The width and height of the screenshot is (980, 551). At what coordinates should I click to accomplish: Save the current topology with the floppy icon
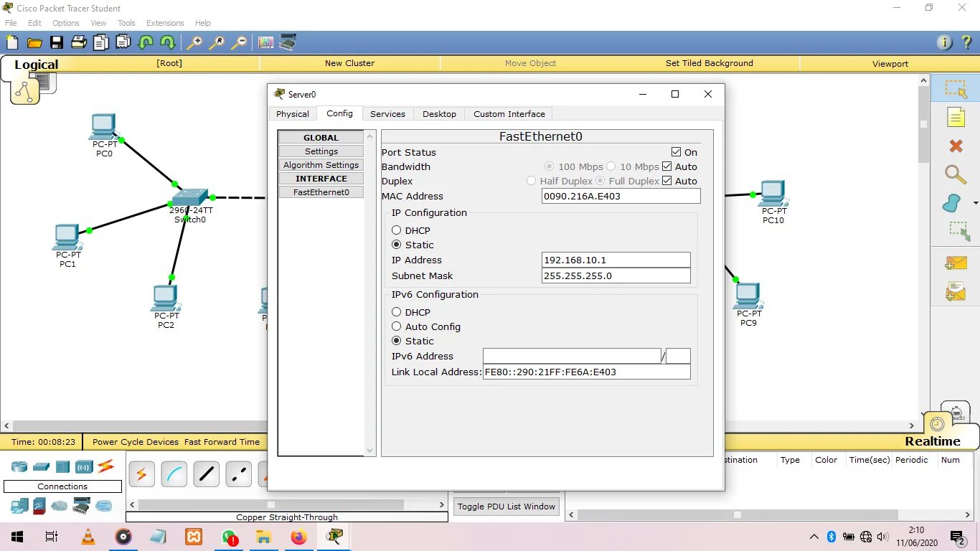[56, 42]
